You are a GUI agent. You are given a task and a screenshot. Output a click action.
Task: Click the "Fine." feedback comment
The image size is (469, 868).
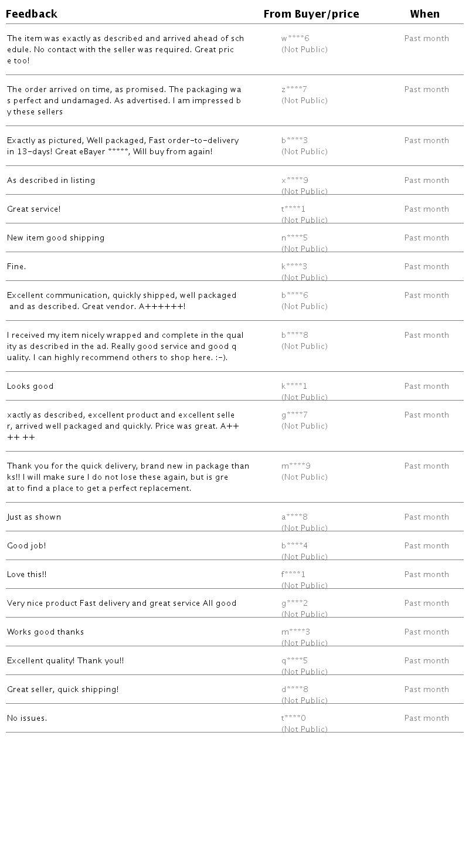click(x=16, y=267)
